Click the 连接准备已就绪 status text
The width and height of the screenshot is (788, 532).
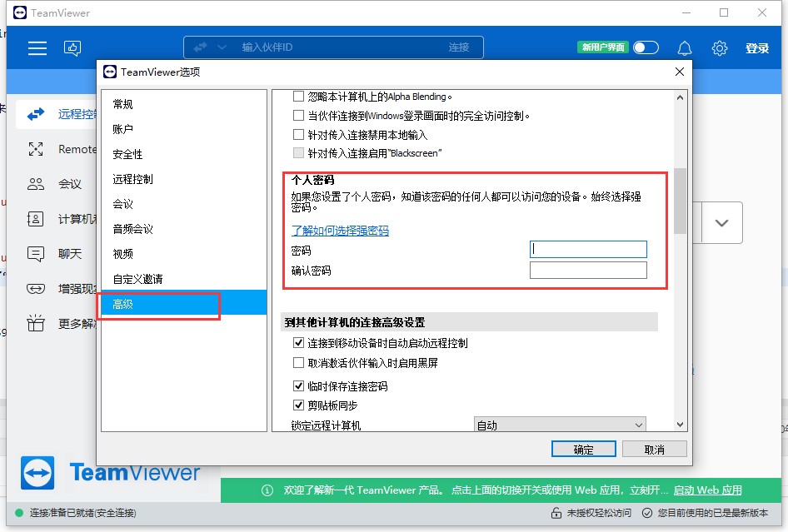point(83,513)
